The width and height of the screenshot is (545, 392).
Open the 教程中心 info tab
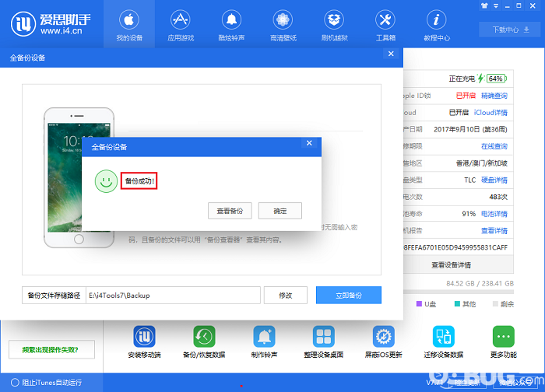(x=437, y=25)
